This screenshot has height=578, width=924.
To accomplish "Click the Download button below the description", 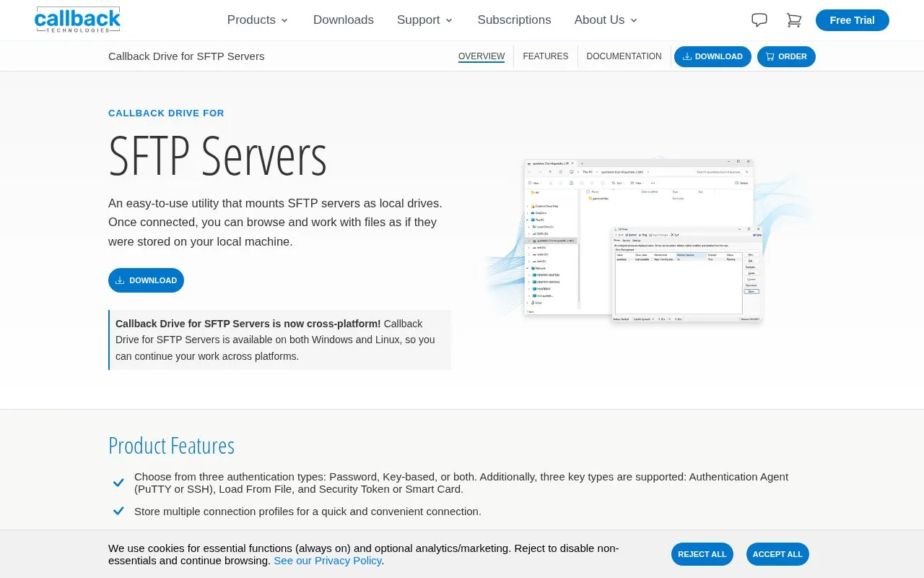I will (146, 280).
